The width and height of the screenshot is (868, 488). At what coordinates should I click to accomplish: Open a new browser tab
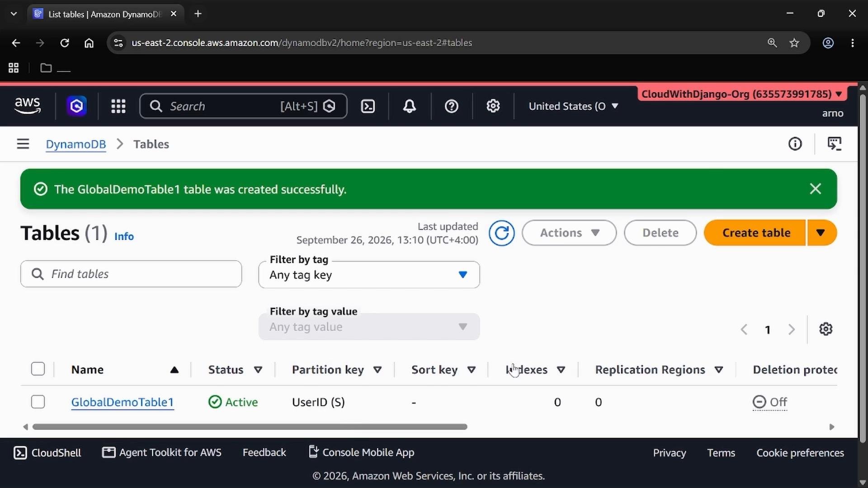pyautogui.click(x=198, y=14)
